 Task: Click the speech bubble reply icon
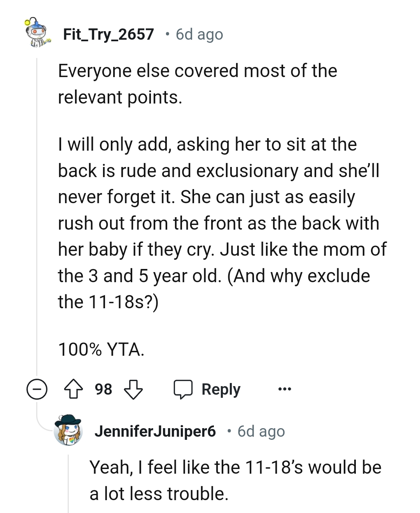[x=183, y=389]
